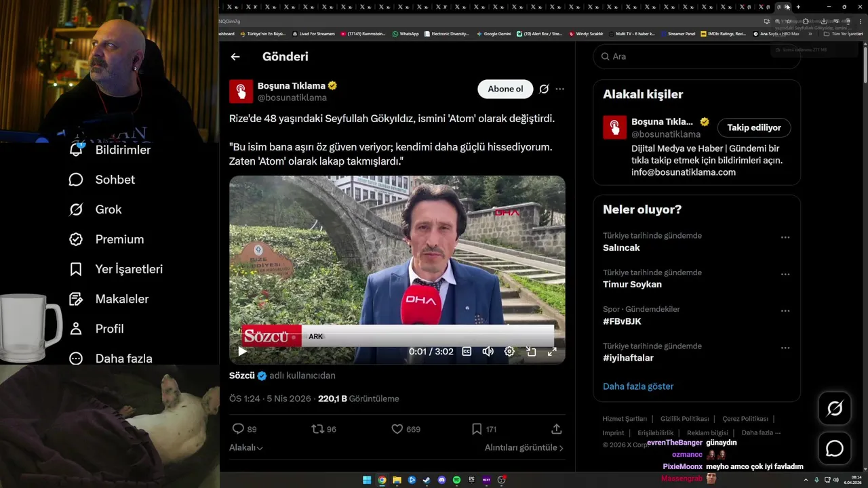Open Discord from taskbar

[441, 480]
